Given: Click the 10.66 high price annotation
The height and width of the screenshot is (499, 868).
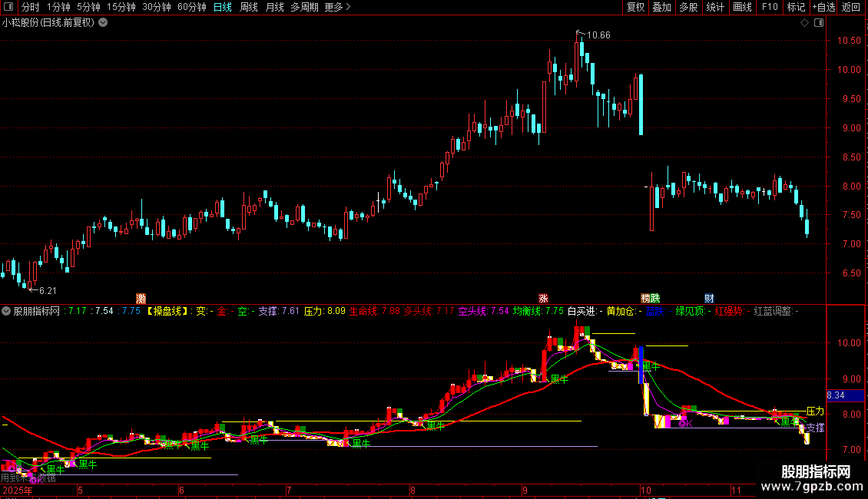Looking at the screenshot, I should pos(598,35).
